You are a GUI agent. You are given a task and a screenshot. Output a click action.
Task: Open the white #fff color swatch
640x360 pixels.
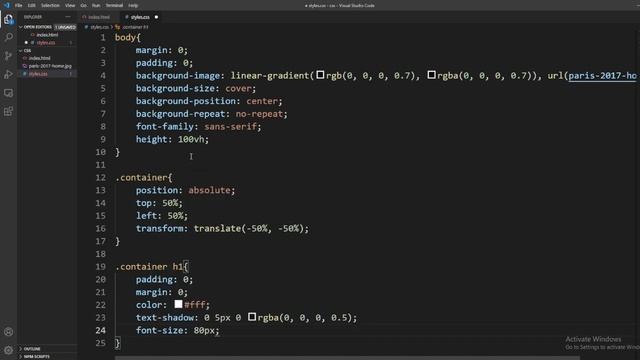pyautogui.click(x=178, y=304)
